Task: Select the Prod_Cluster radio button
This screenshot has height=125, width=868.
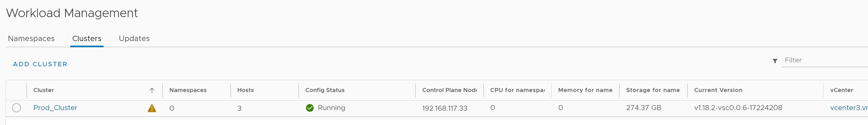Action: [16, 108]
